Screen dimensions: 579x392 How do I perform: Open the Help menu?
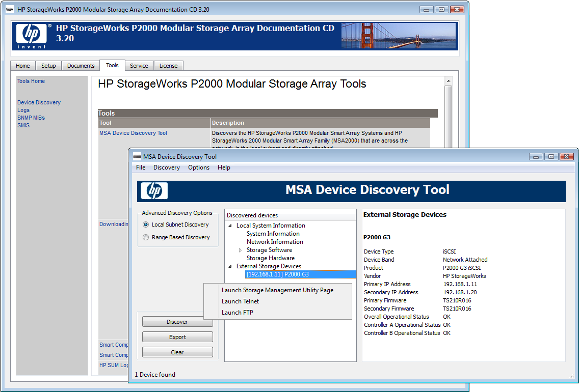[224, 167]
